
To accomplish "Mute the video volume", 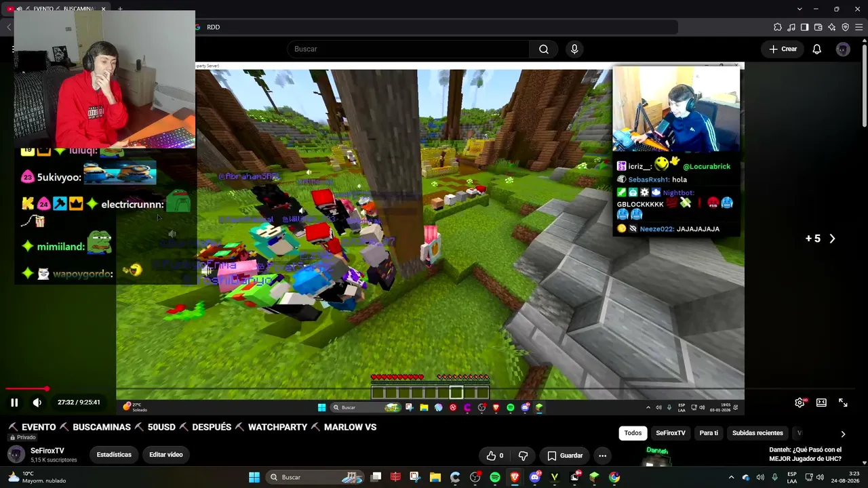I will click(37, 403).
